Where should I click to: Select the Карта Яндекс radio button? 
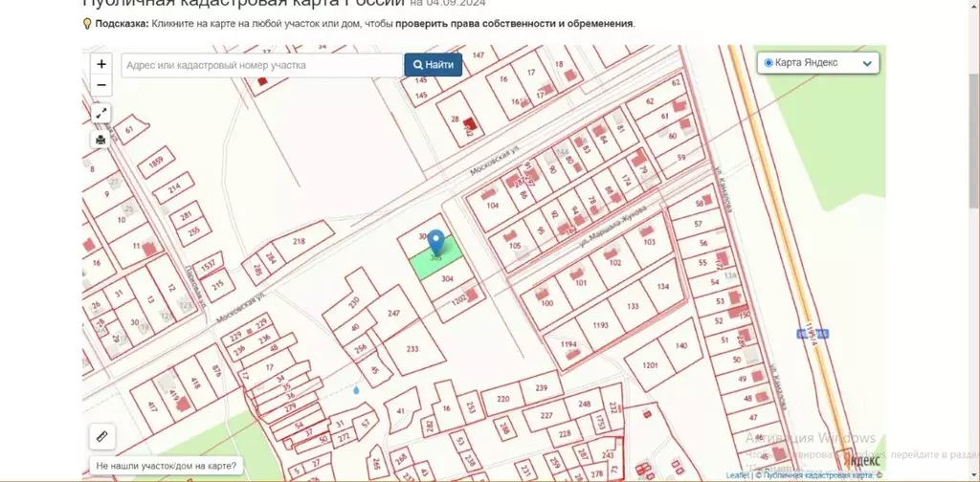768,63
